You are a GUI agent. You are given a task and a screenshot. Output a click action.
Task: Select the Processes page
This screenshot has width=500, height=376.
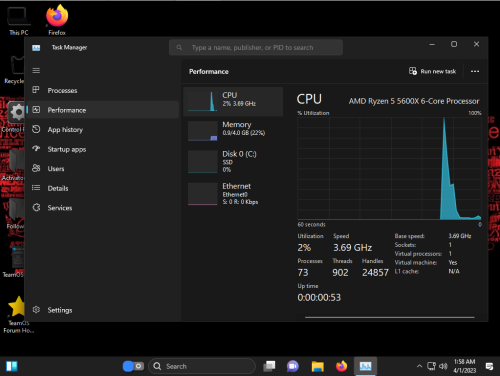[x=103, y=90]
